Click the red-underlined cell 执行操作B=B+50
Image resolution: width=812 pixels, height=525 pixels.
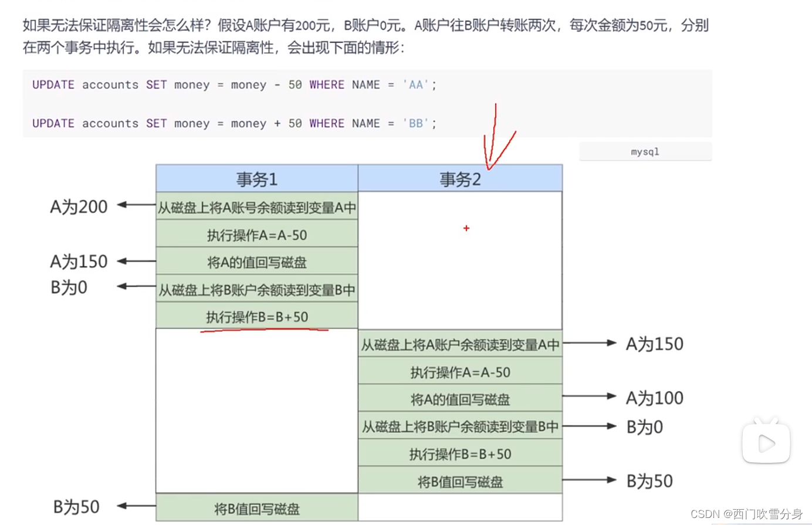coord(257,316)
